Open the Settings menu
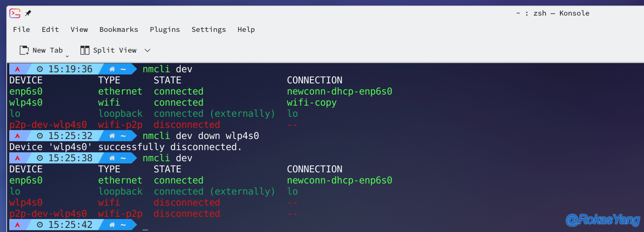 [x=209, y=29]
